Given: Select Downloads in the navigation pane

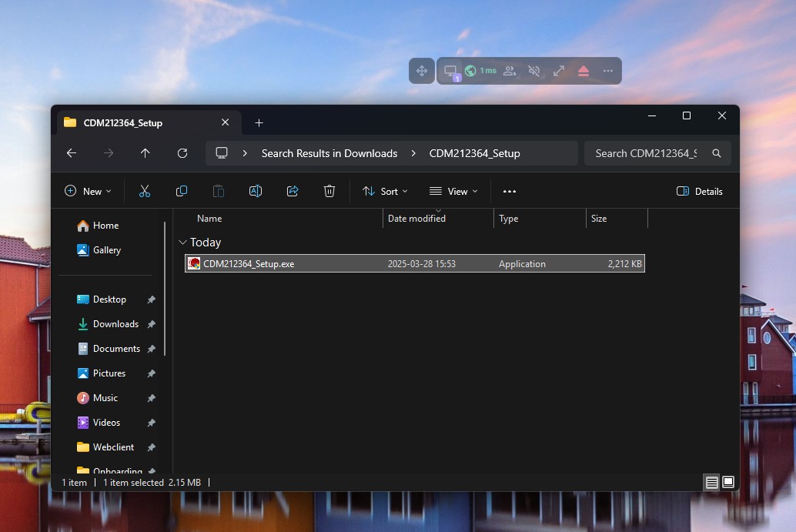Looking at the screenshot, I should click(115, 324).
